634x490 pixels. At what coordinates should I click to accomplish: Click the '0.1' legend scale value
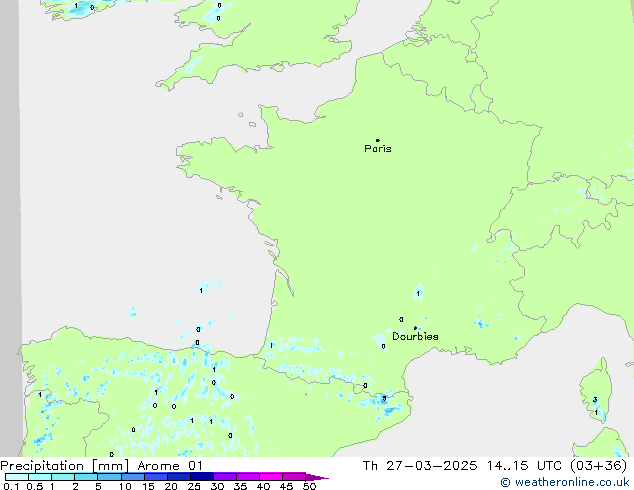click(x=11, y=486)
